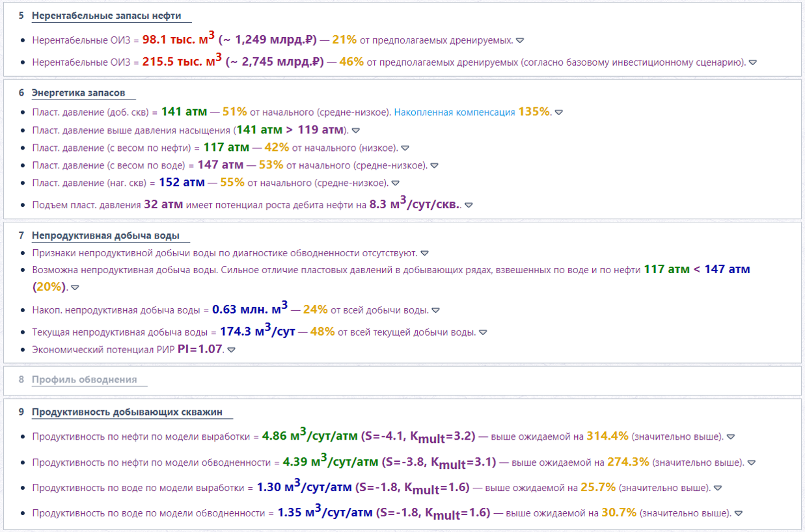The width and height of the screenshot is (805, 532).
Task: Expand the '(20%)' pressure difference row
Action: [x=75, y=287]
